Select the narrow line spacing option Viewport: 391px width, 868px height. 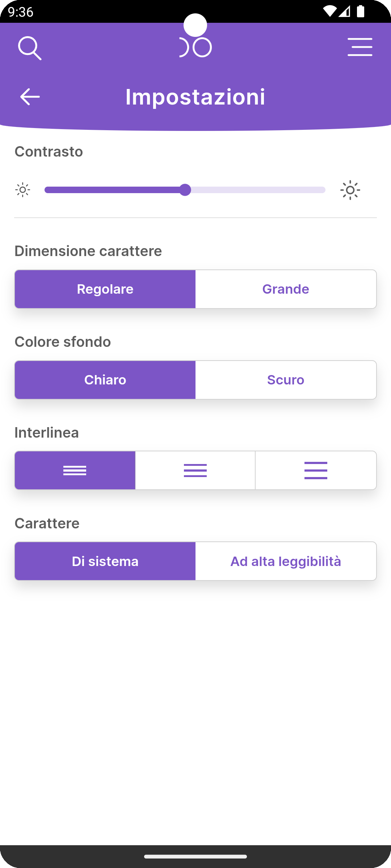pos(75,470)
